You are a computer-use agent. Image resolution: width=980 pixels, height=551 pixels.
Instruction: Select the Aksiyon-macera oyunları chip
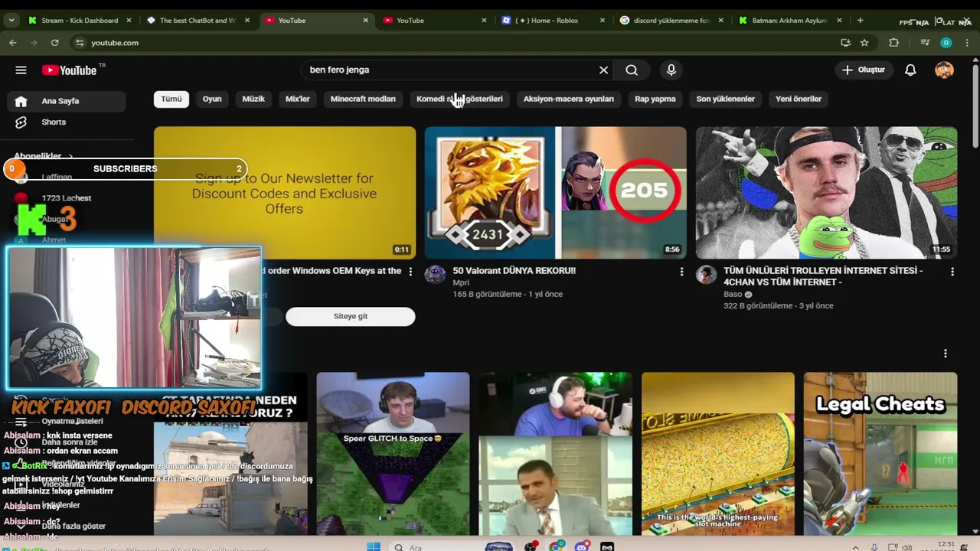tap(569, 99)
